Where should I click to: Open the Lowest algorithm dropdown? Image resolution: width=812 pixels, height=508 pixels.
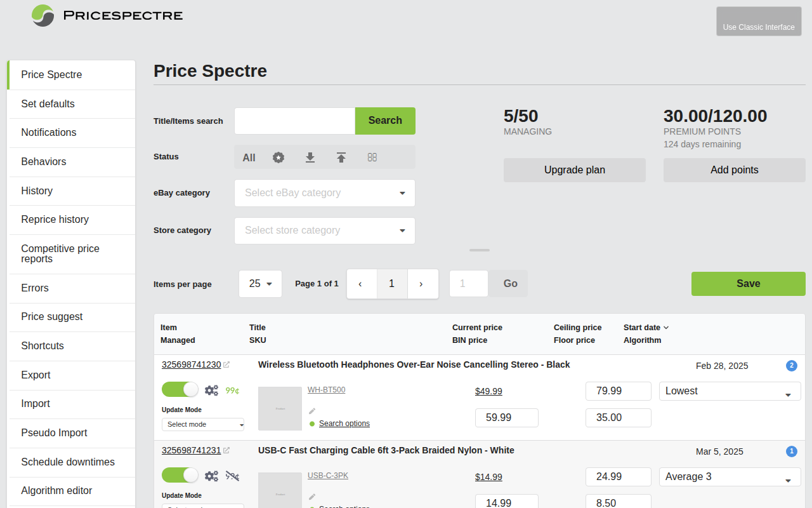(730, 391)
